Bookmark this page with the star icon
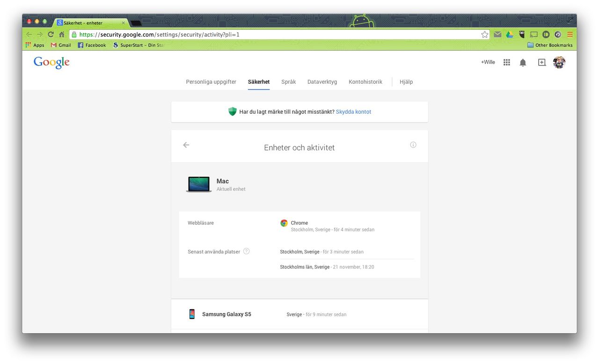 click(484, 35)
